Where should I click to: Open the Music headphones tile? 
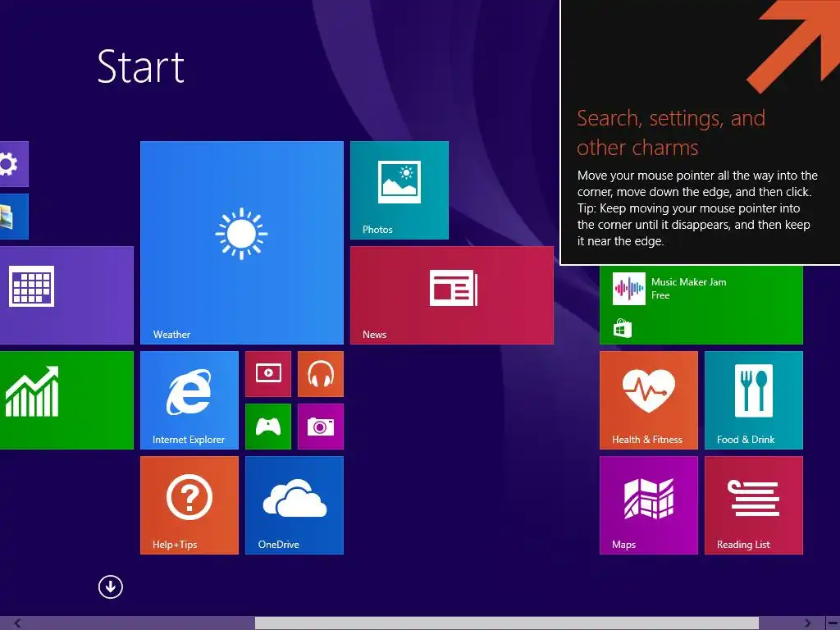click(x=321, y=374)
